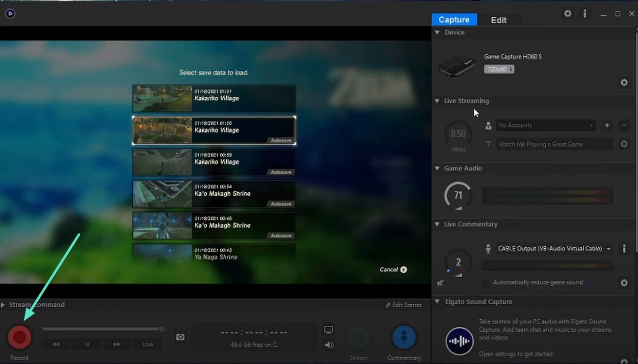
Task: Open the info icon in title bar
Action: point(585,14)
